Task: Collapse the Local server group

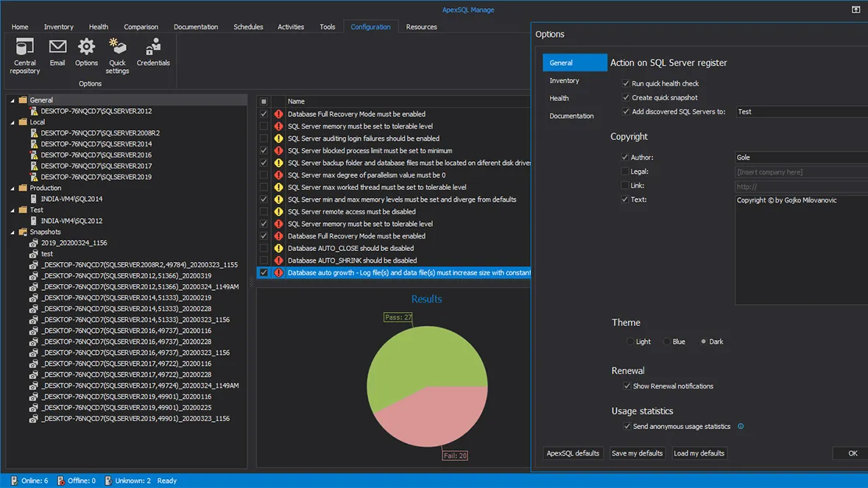Action: click(13, 122)
